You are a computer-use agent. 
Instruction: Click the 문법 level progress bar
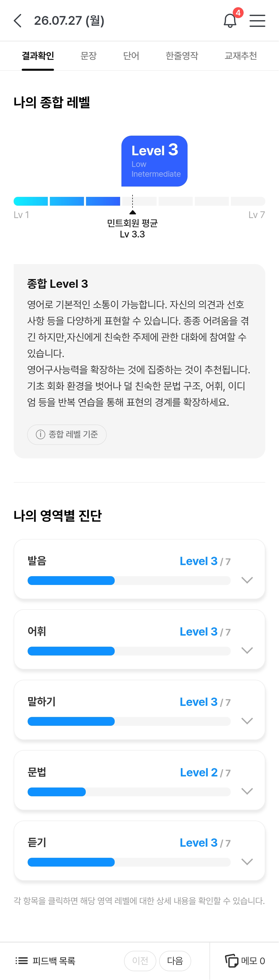tap(129, 792)
